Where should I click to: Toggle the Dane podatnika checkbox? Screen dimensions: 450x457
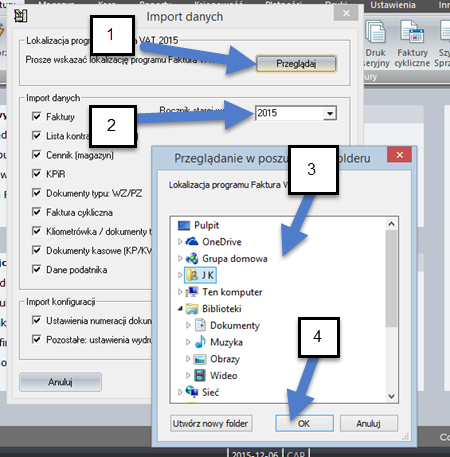coord(36,269)
